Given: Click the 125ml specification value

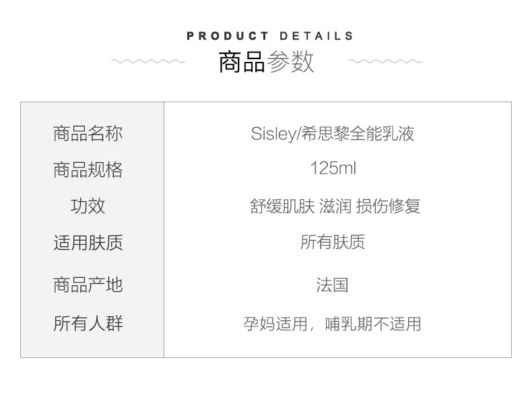Looking at the screenshot, I should tap(333, 168).
